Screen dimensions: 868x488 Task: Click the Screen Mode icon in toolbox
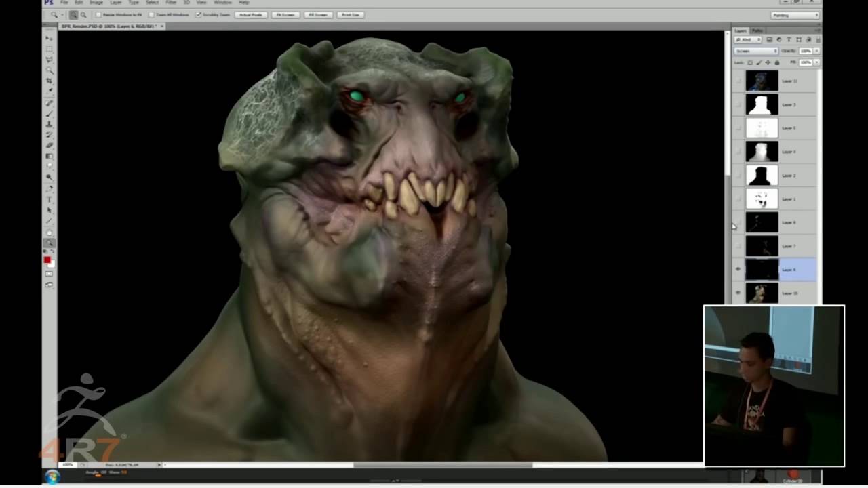pos(50,285)
